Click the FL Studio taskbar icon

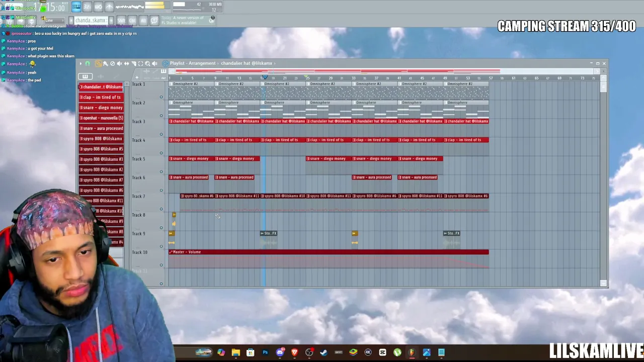412,352
